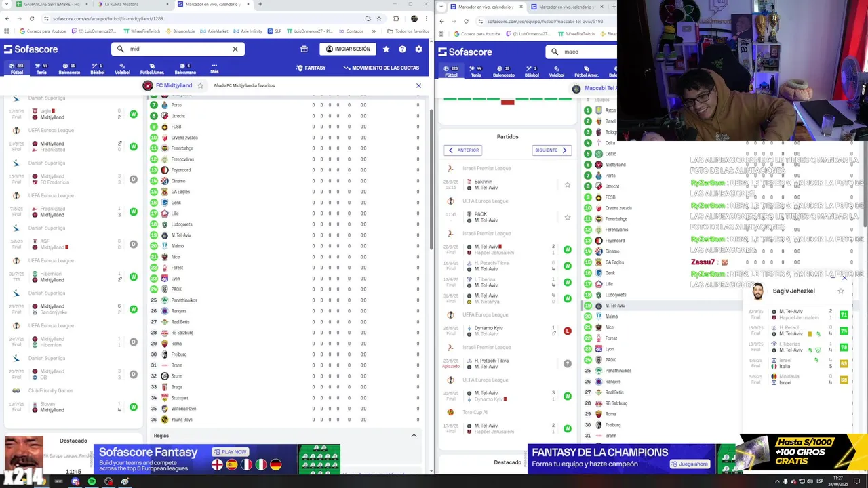Toggle the star for PAOK vs M. Tel-Aviv match

568,217
